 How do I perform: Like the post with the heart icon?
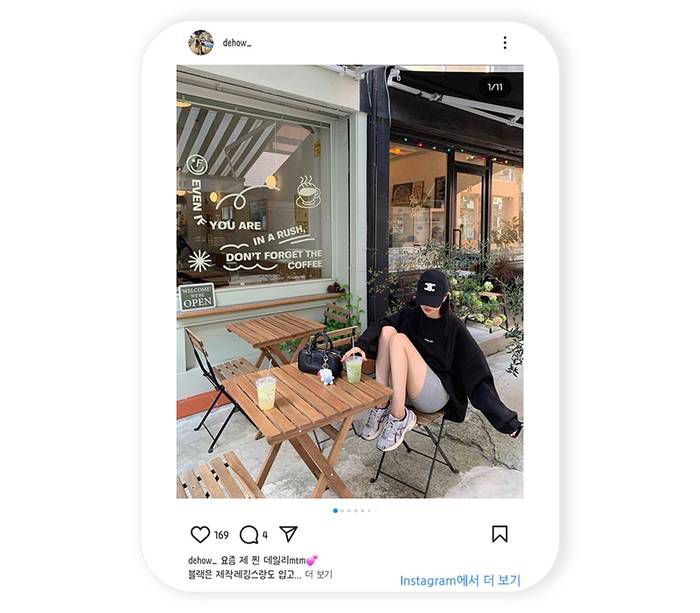pos(200,534)
